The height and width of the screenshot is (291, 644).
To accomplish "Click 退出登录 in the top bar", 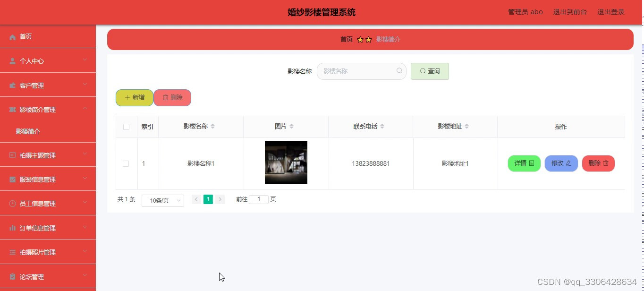I will [611, 12].
